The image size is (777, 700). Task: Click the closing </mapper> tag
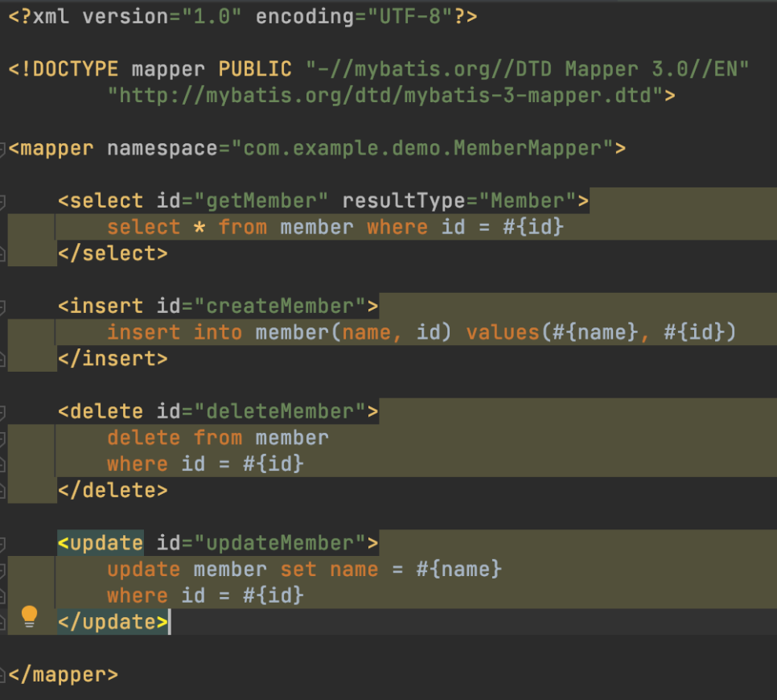64,675
